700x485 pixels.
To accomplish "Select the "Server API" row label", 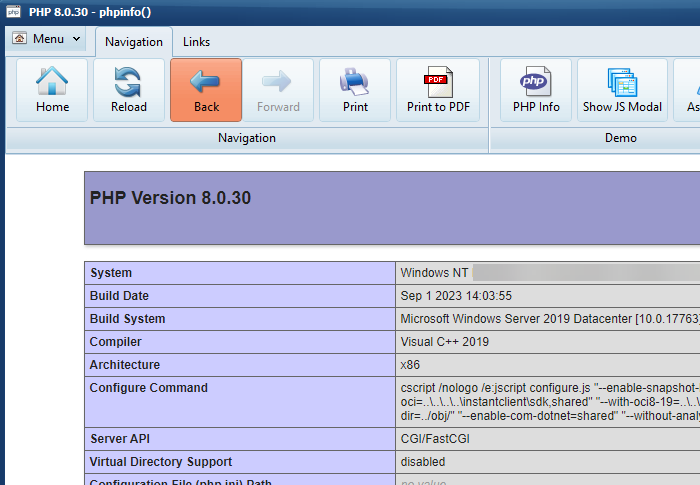I will click(120, 439).
